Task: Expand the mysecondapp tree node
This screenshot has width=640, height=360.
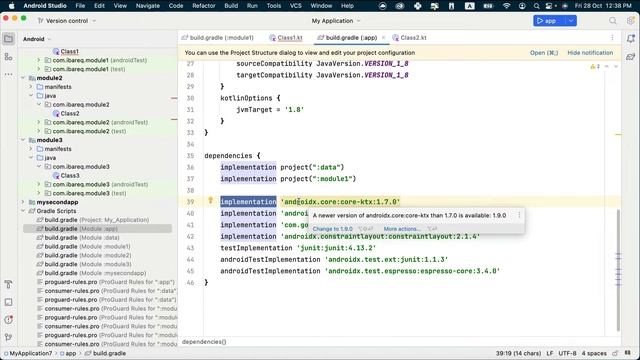Action: [x=23, y=202]
